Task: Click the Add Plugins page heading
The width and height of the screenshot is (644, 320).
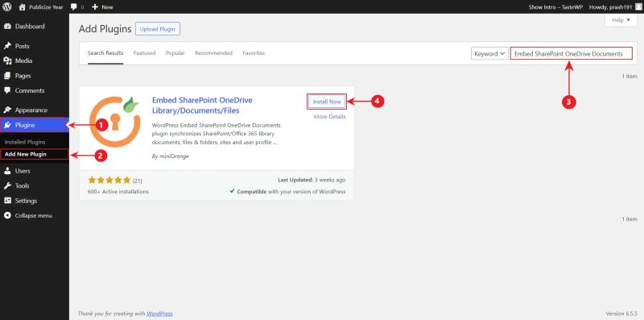Action: coord(105,29)
